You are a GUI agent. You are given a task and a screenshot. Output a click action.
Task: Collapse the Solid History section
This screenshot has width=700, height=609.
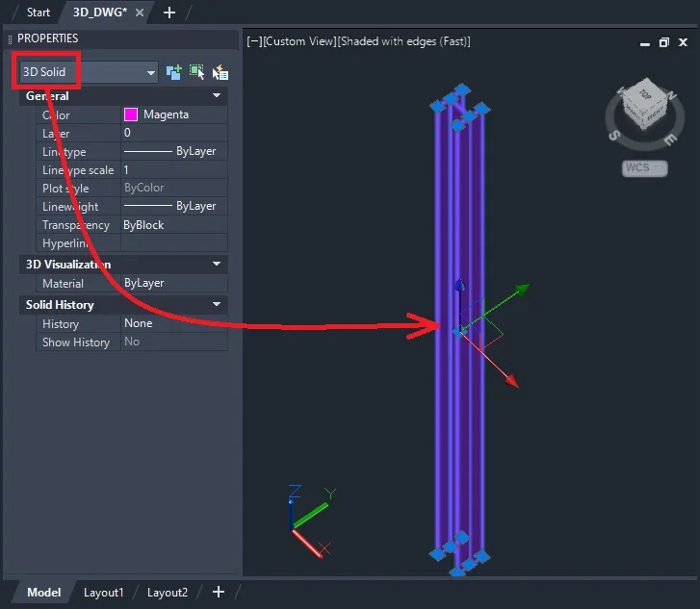tap(217, 304)
